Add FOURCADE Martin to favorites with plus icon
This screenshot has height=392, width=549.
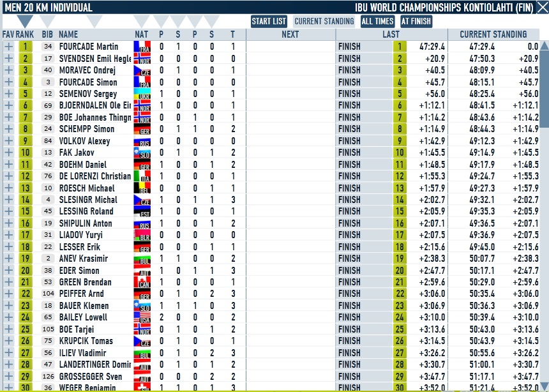9,47
